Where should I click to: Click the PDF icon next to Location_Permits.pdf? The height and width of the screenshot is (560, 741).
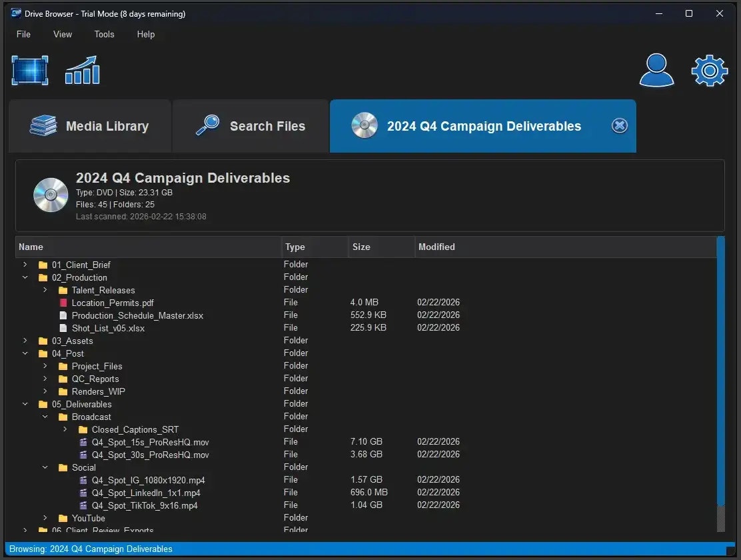pyautogui.click(x=64, y=302)
